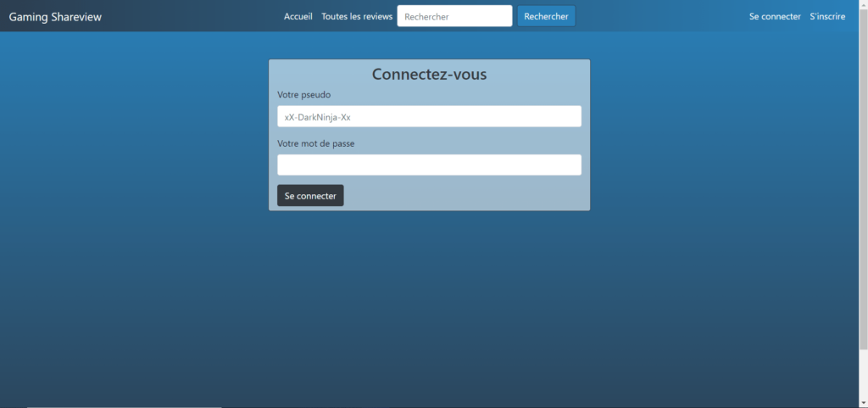Open Toutes les reviews in navbar
This screenshot has width=868, height=408.
click(357, 16)
